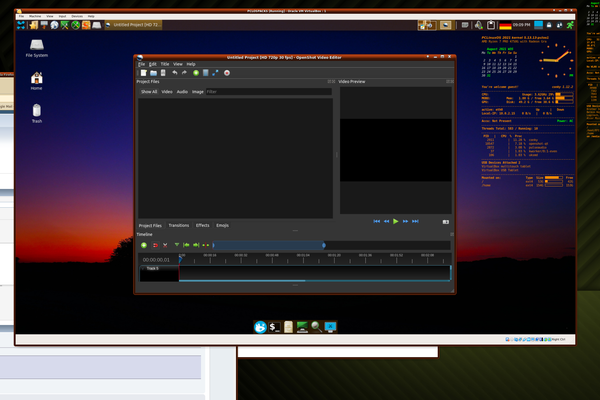Click the Open Project folder icon
Viewport: 600px width, 400px height.
point(152,73)
